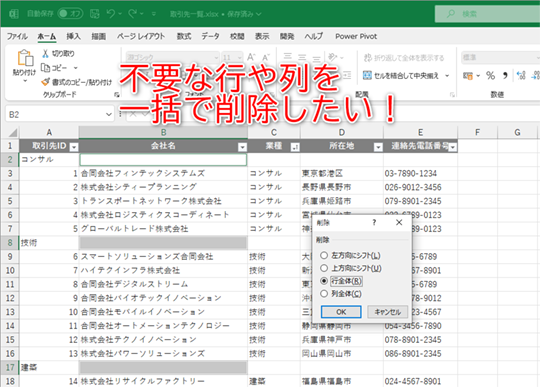Select the 行全体(R) radio button

point(324,281)
